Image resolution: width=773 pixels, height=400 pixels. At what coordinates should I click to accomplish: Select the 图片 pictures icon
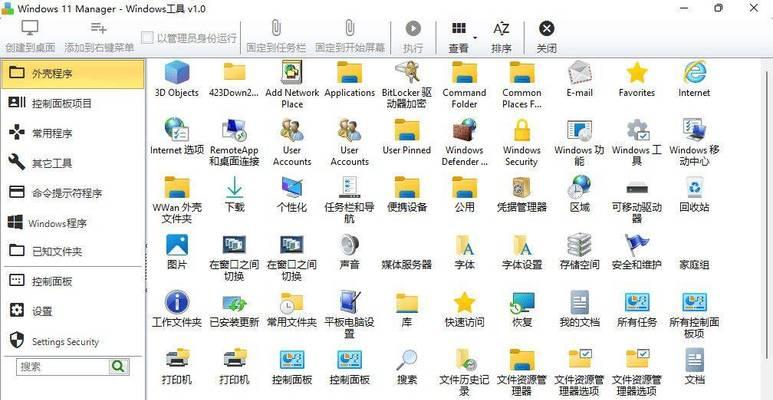176,245
